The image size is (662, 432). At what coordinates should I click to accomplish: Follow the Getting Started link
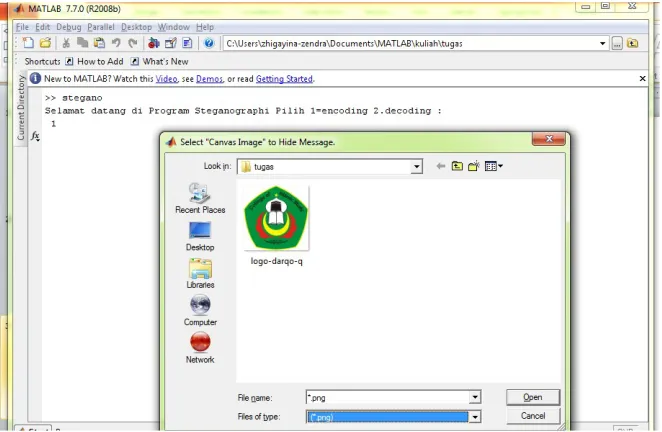(284, 79)
